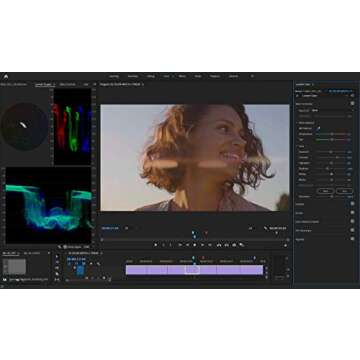
Task: Reset the Lumetri Color effect
Action: [352, 96]
